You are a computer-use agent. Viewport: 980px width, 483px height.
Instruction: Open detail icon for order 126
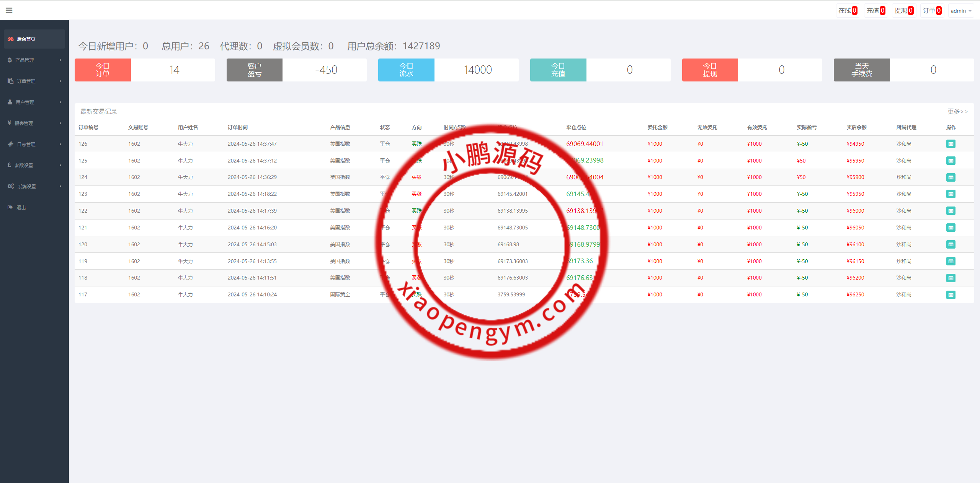coord(951,144)
